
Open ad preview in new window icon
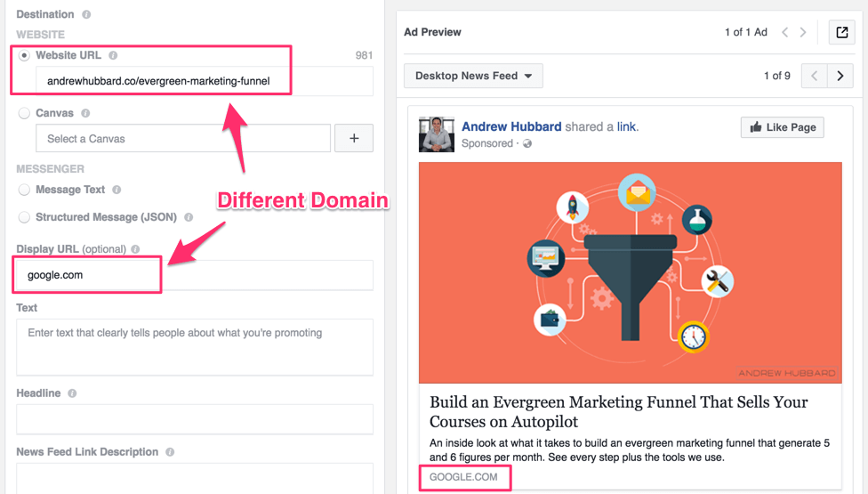pos(841,33)
